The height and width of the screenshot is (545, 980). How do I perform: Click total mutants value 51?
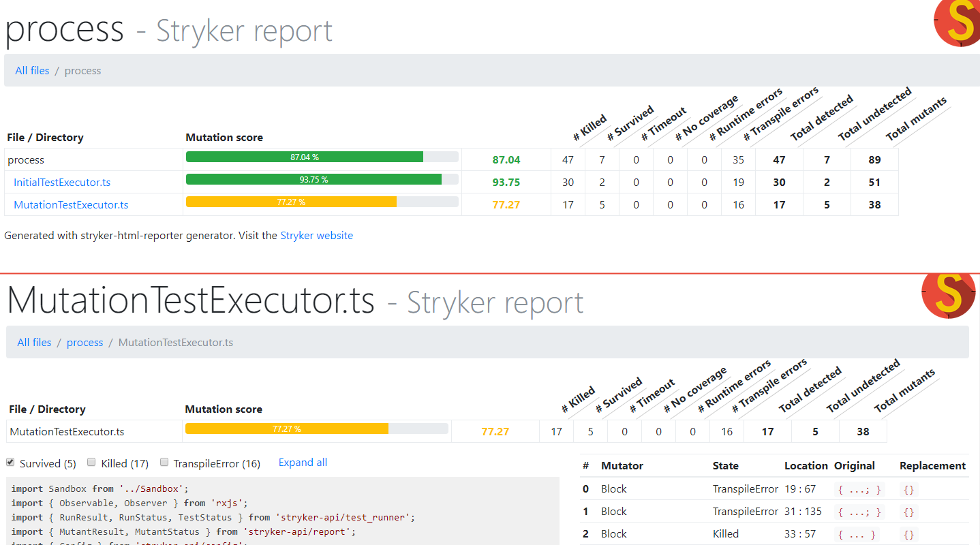tap(874, 182)
